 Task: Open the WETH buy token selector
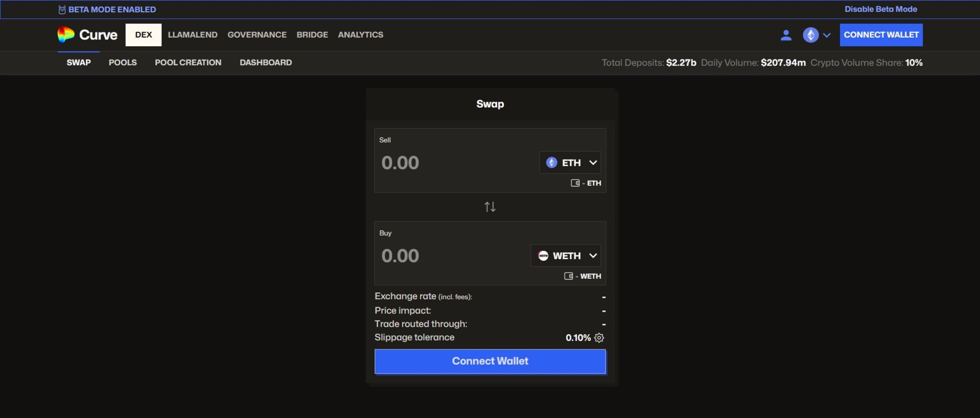coord(566,256)
